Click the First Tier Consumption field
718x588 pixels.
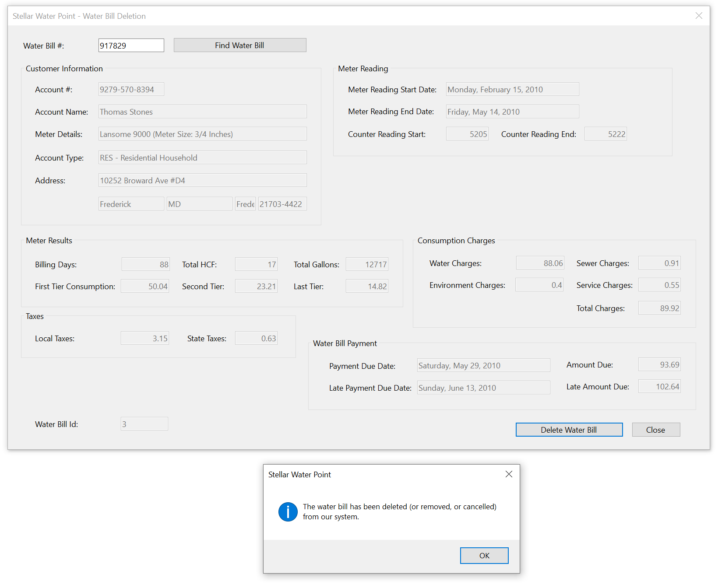point(145,286)
